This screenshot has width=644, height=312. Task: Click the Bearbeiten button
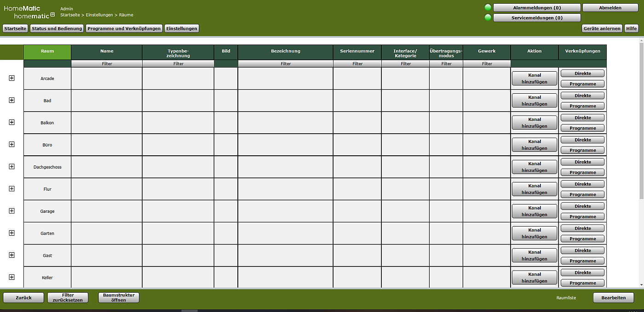pos(613,298)
